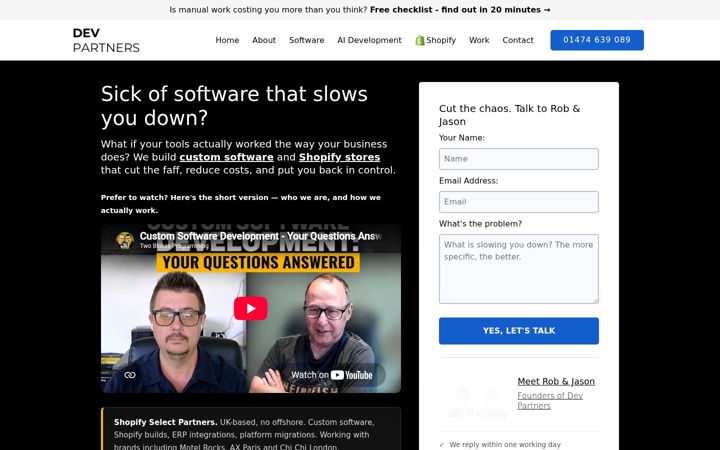Click We reply within one working day
720x450 pixels.
tap(505, 444)
